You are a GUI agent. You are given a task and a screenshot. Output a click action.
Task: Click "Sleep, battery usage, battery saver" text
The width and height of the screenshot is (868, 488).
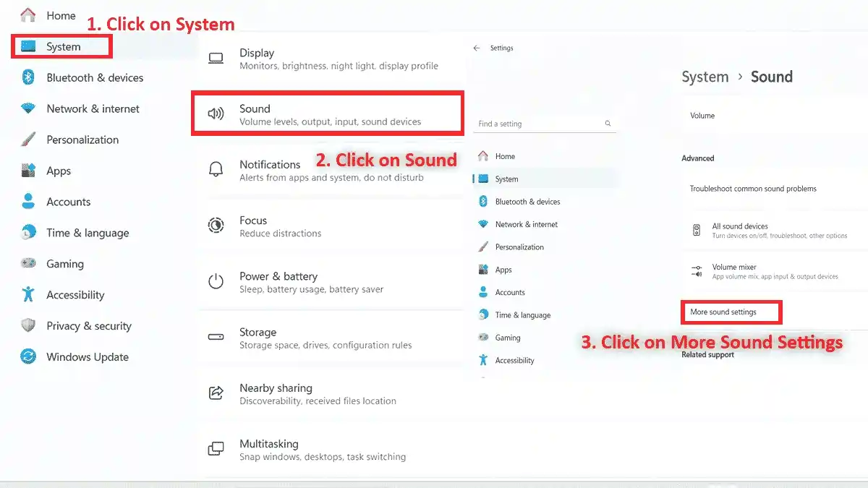pyautogui.click(x=311, y=289)
